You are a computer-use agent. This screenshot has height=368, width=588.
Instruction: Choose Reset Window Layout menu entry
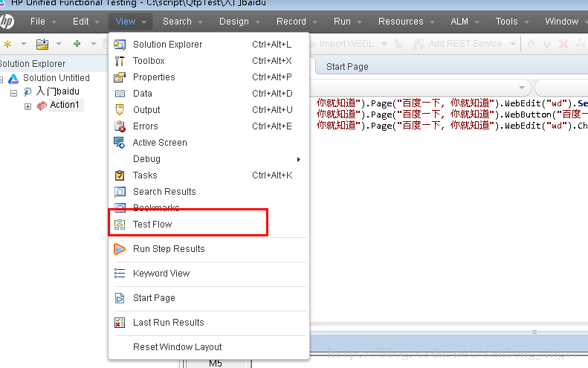click(208, 347)
